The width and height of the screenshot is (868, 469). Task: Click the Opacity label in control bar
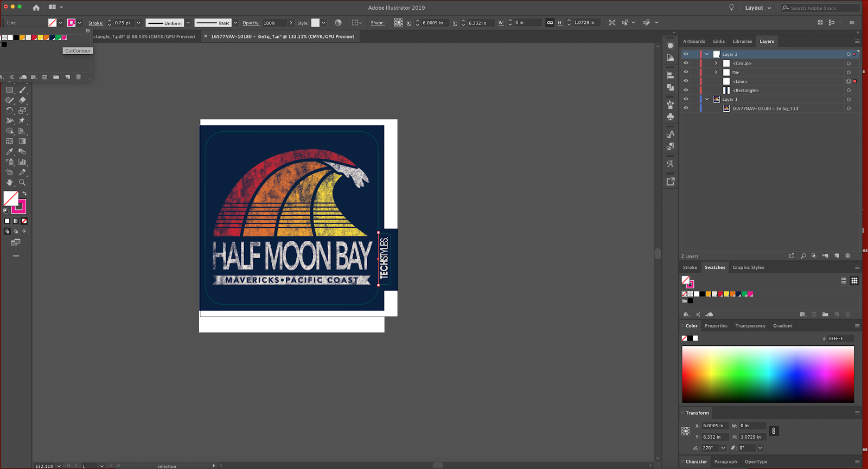click(x=251, y=23)
